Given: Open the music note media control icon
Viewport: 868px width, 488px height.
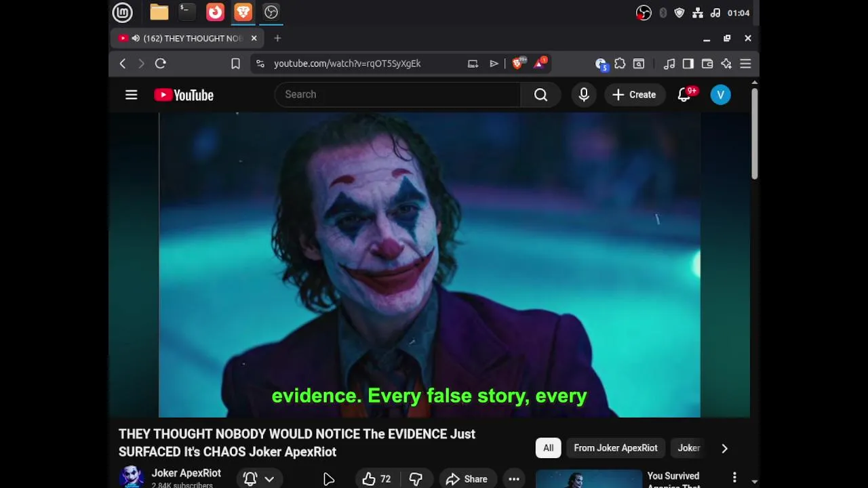Looking at the screenshot, I should click(669, 64).
